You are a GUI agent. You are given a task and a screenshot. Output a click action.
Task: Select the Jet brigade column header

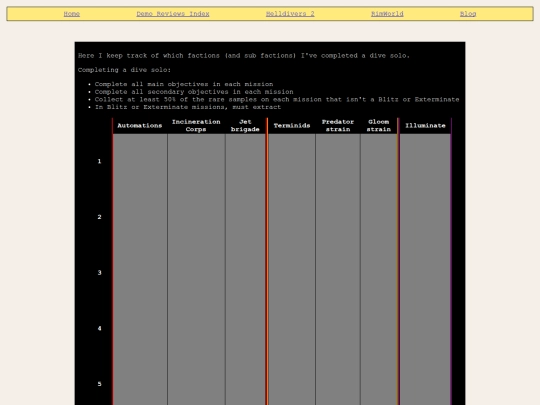click(245, 126)
